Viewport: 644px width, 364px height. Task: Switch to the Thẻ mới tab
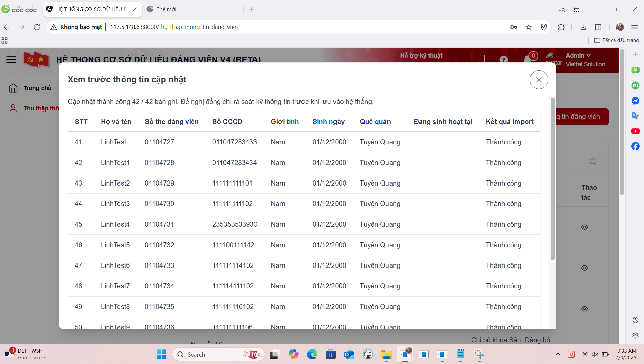coord(166,9)
